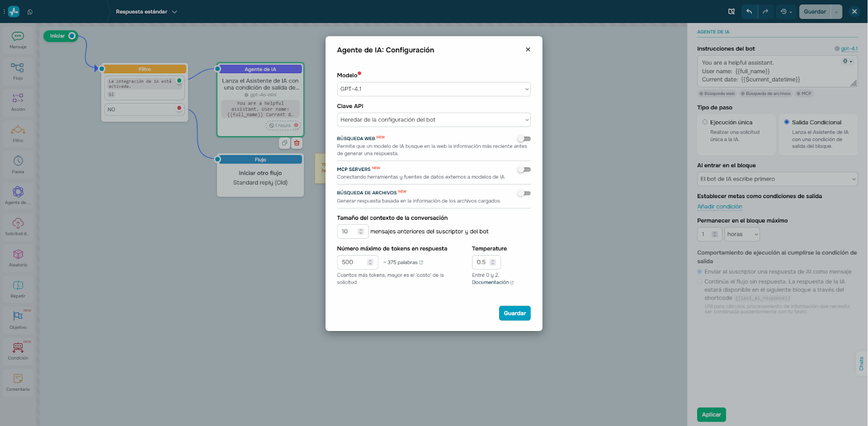Click the chat icon beside the logo
The image size is (868, 426).
pos(30,12)
